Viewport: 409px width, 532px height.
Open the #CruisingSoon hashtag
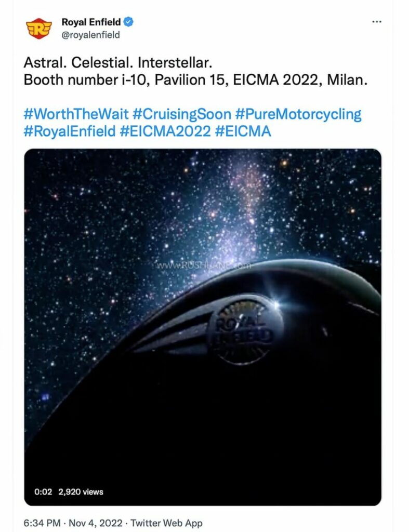[x=181, y=114]
